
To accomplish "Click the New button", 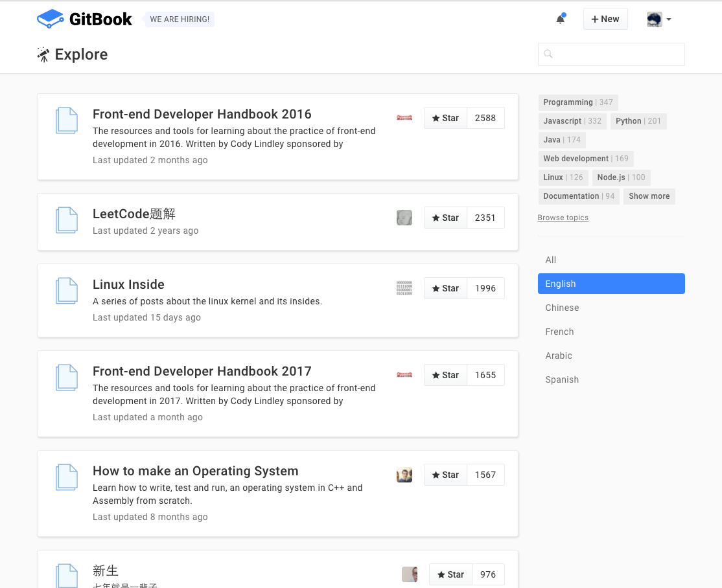I will tap(605, 19).
